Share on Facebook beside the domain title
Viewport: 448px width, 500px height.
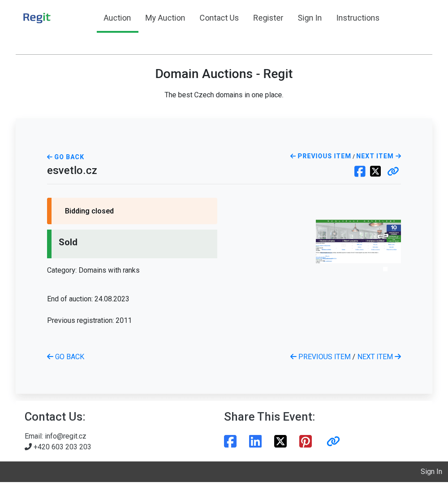coord(360,171)
